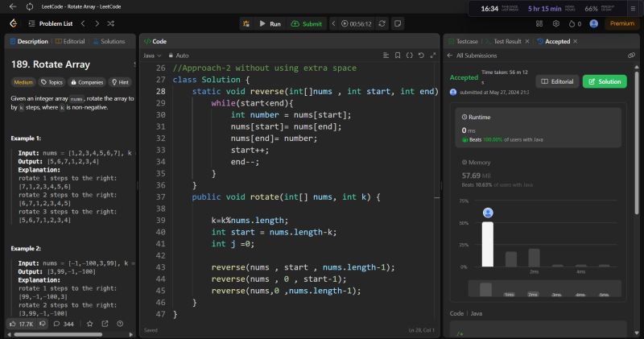
Task: Open the notes icon in top toolbar
Action: coord(398,24)
